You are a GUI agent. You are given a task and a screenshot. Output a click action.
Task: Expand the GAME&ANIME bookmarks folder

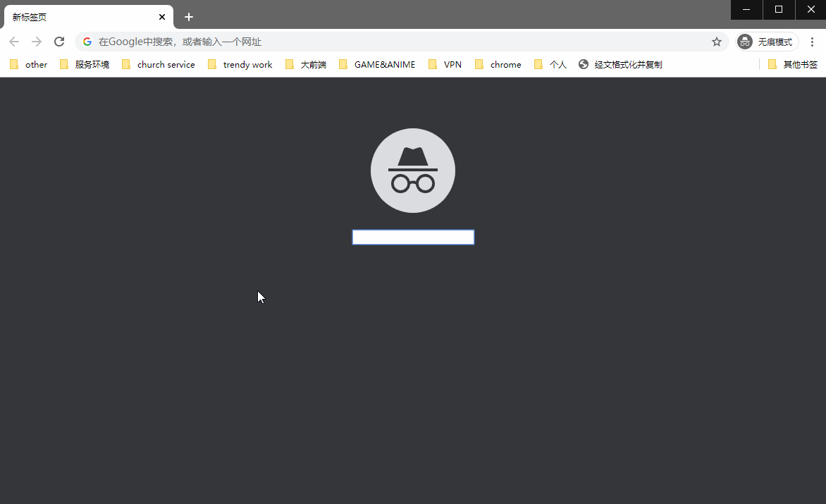tap(378, 64)
